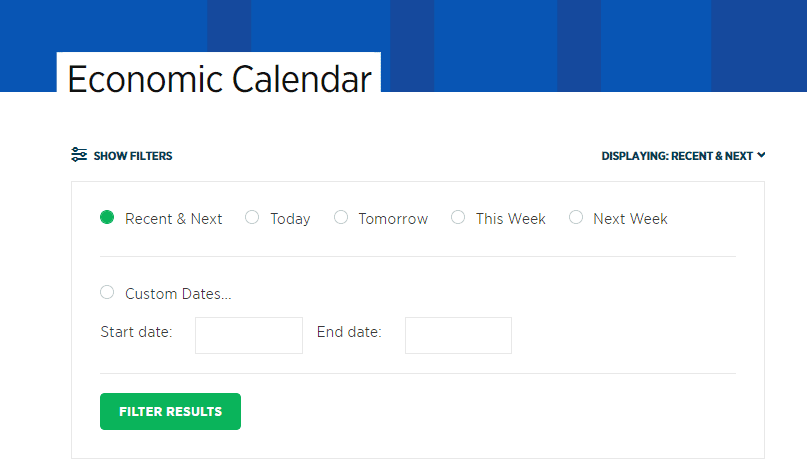Click the filter sliders icon

coord(79,154)
